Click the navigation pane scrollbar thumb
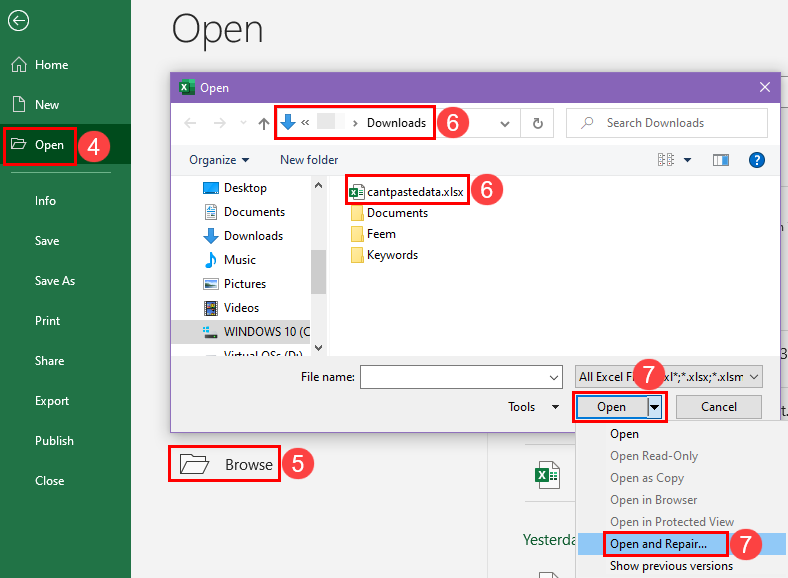The width and height of the screenshot is (788, 578). [x=318, y=271]
